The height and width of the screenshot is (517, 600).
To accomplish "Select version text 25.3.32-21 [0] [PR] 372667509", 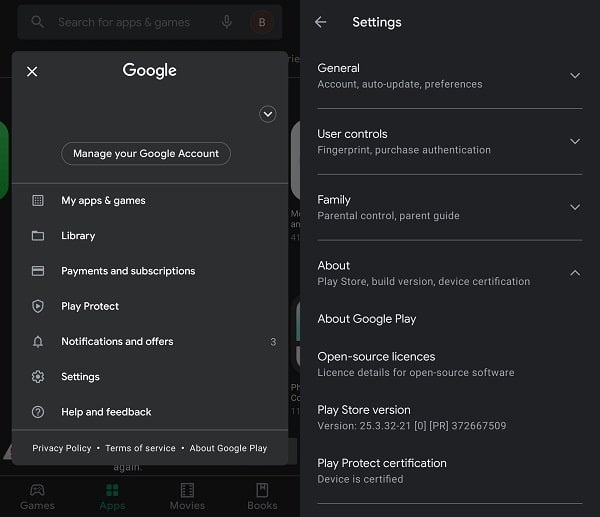I will (x=433, y=426).
